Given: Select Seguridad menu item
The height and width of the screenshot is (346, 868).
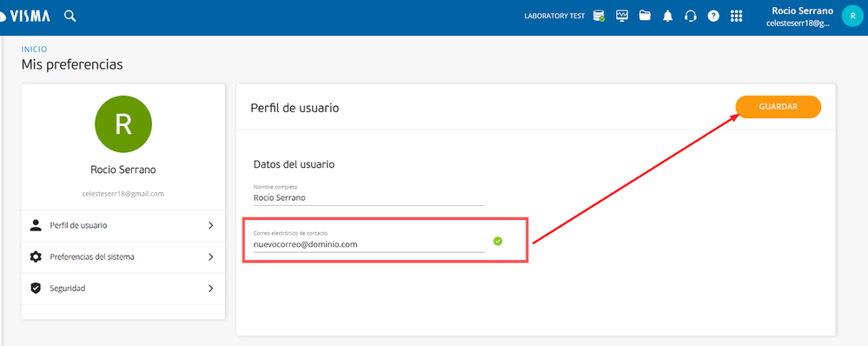Looking at the screenshot, I should 123,289.
